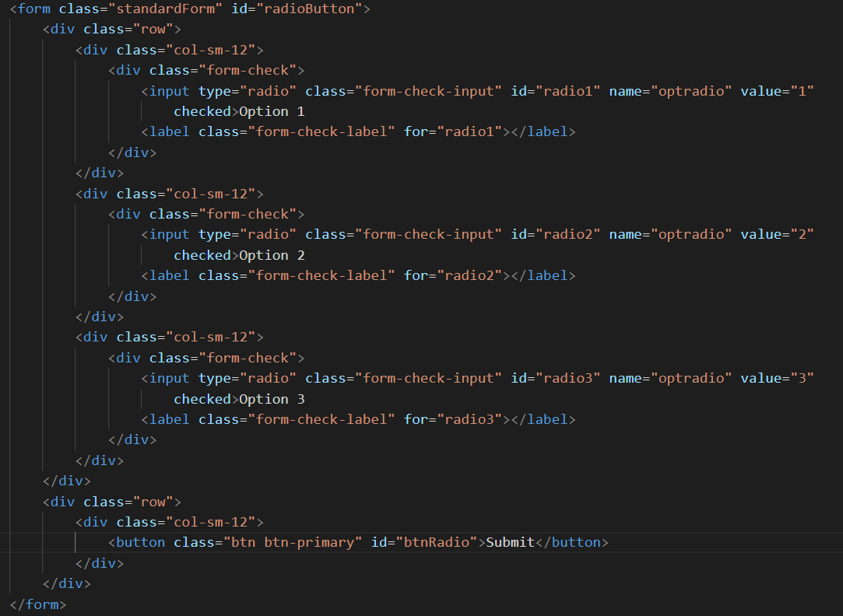Click the "Option 3" text

(272, 399)
